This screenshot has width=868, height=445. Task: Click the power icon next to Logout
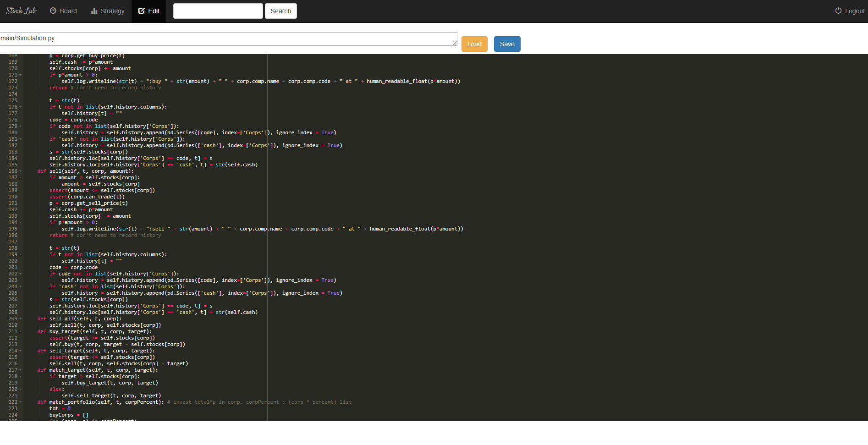click(x=837, y=11)
